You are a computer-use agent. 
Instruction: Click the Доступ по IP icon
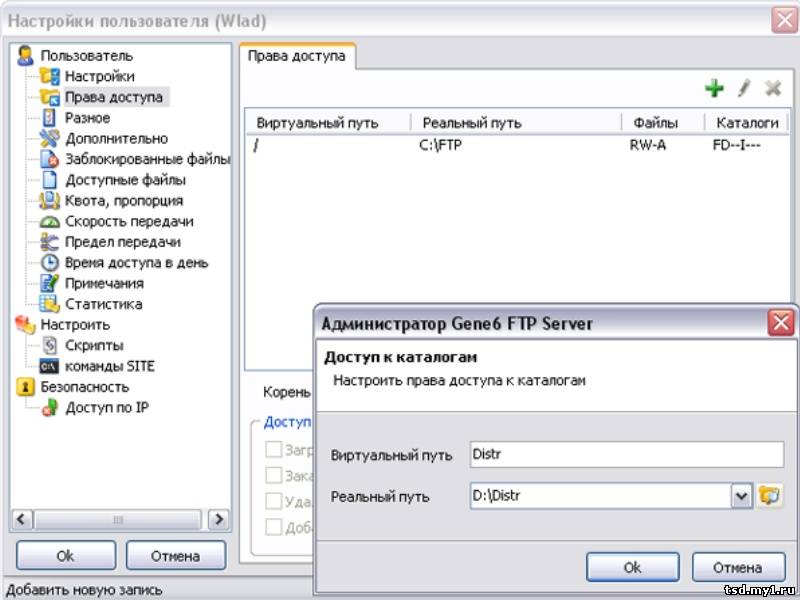point(49,408)
